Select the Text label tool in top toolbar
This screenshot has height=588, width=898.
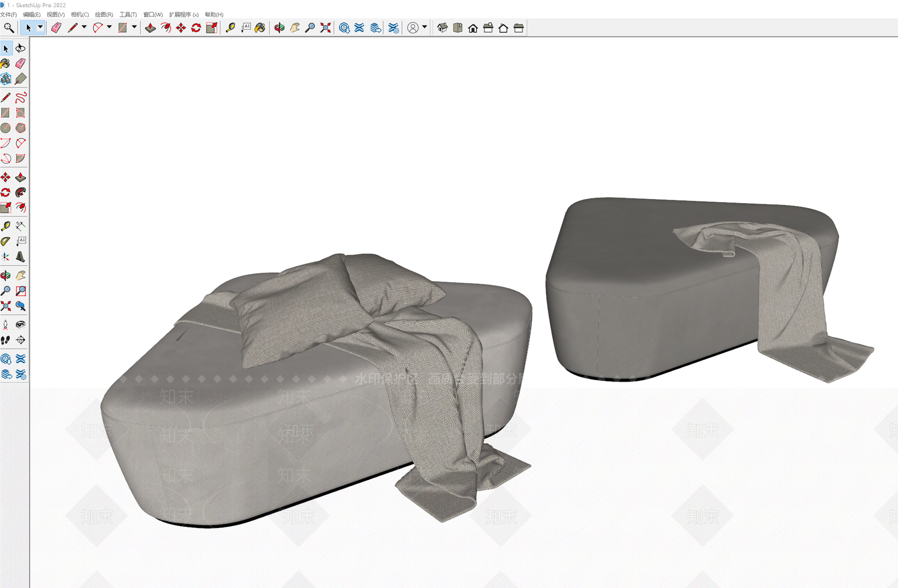(246, 27)
